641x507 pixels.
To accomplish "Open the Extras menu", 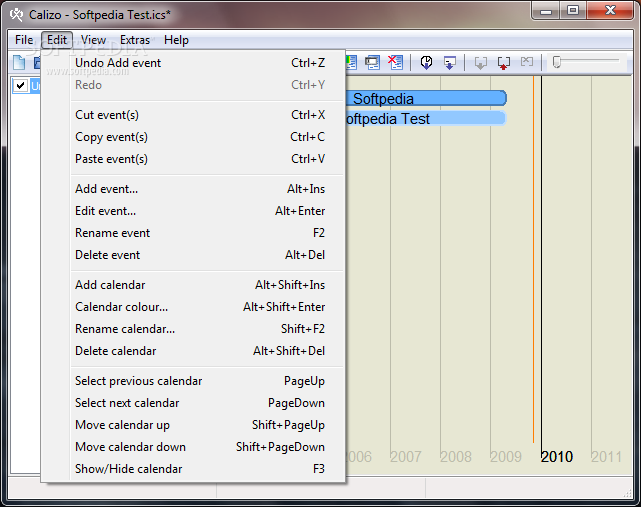I will coord(135,40).
